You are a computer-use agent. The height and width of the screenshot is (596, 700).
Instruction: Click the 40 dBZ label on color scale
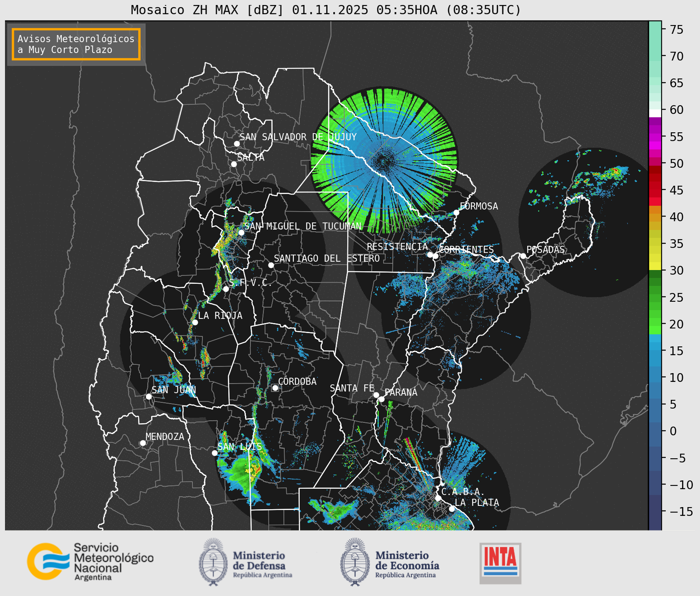pos(677,217)
